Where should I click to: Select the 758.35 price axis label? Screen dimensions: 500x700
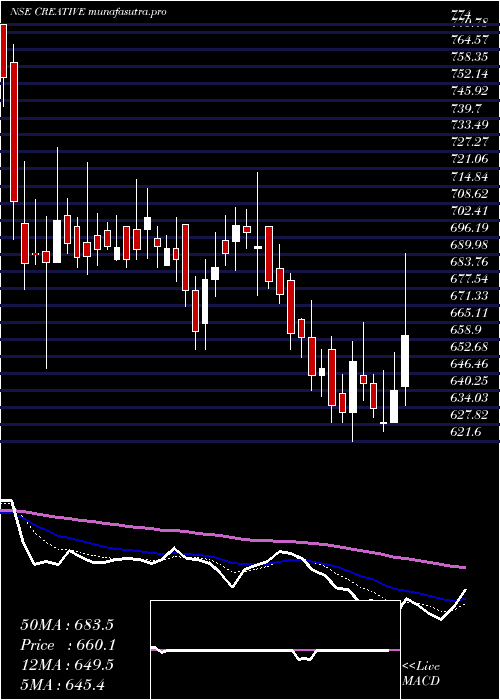[470, 57]
